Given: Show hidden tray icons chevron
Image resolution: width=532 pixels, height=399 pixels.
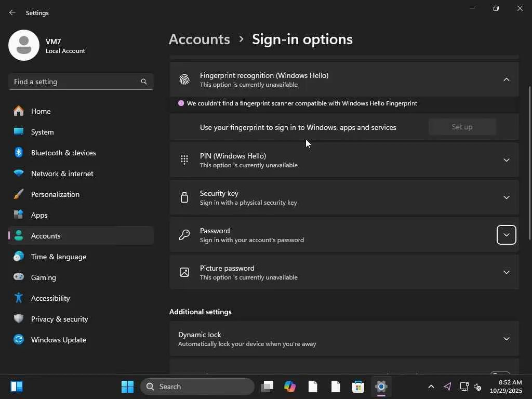Looking at the screenshot, I should pos(431,387).
